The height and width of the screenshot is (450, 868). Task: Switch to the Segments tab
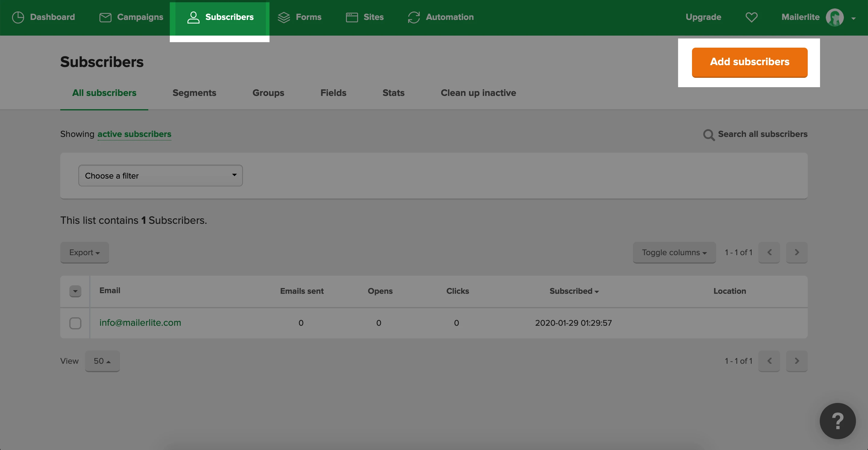coord(194,93)
